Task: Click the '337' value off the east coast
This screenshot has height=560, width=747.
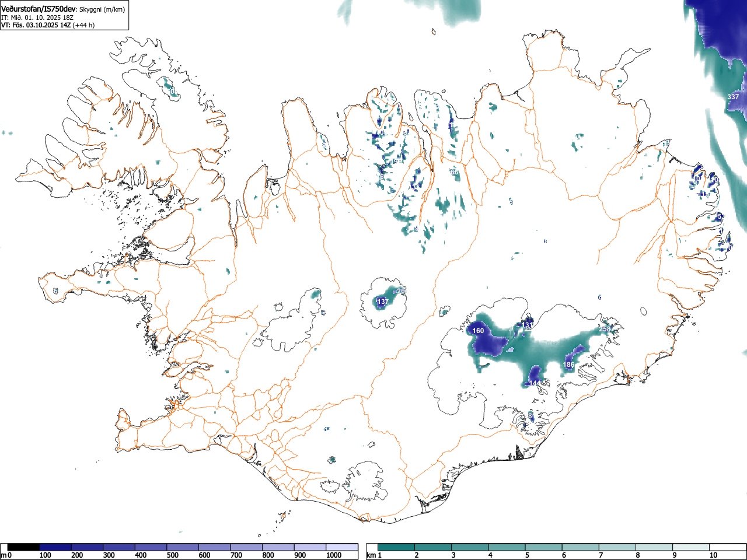Action: point(733,96)
